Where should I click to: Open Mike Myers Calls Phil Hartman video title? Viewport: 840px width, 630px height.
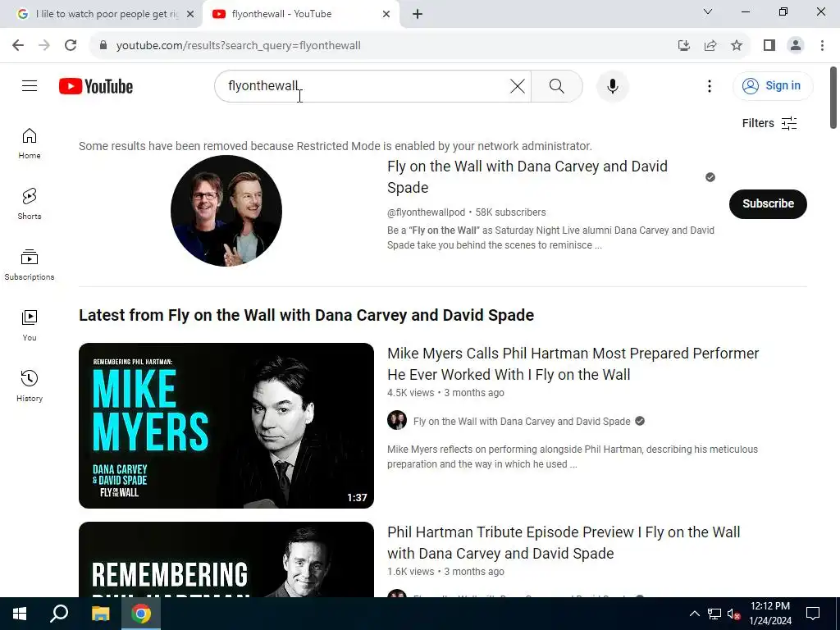point(573,363)
